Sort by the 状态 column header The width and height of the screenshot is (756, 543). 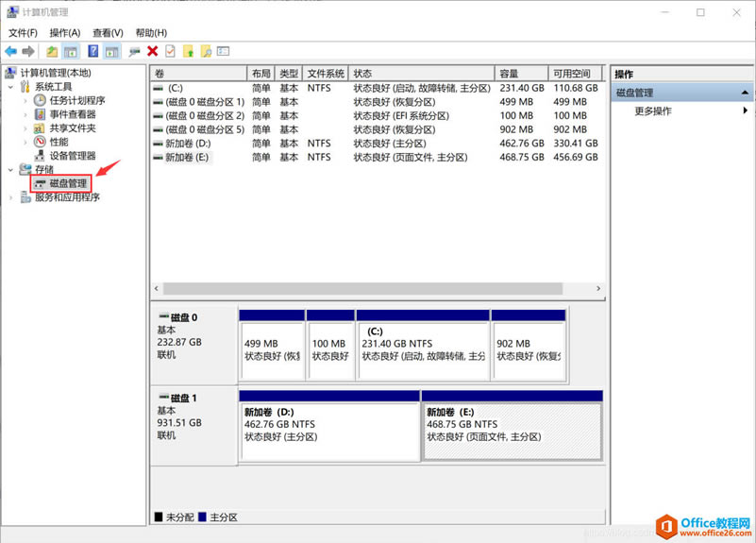click(422, 74)
